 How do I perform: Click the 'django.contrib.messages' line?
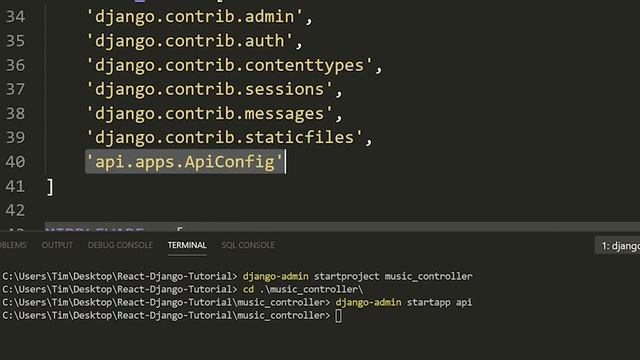(x=214, y=113)
